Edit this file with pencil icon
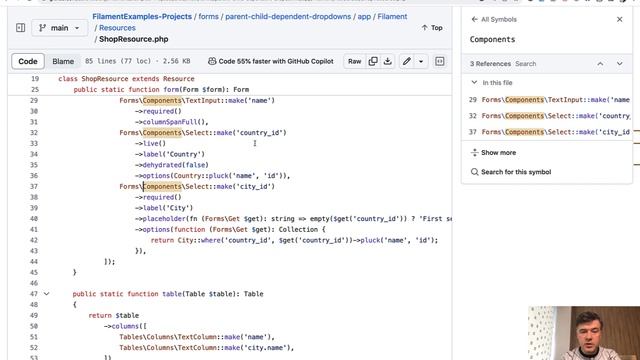This screenshot has height=360, width=640. [407, 61]
